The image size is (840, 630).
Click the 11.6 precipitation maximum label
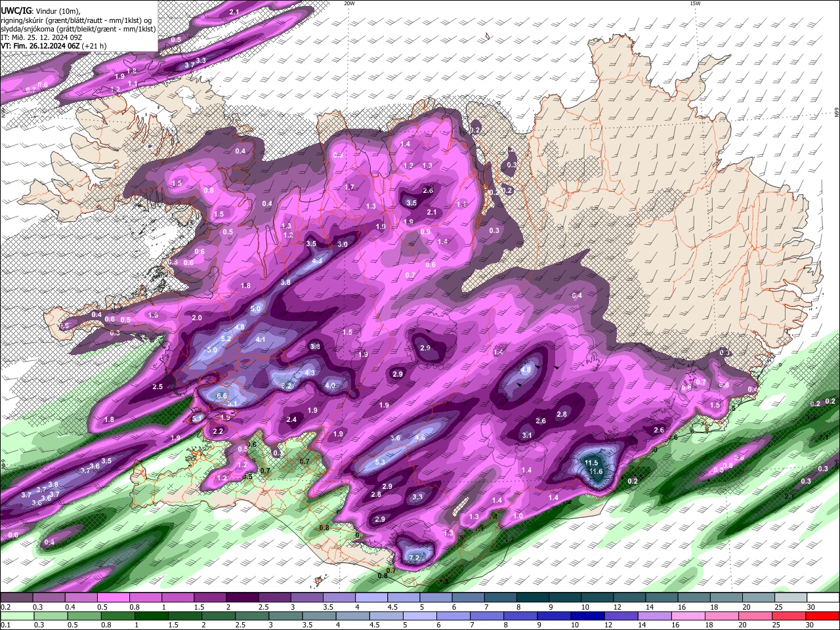pyautogui.click(x=595, y=471)
